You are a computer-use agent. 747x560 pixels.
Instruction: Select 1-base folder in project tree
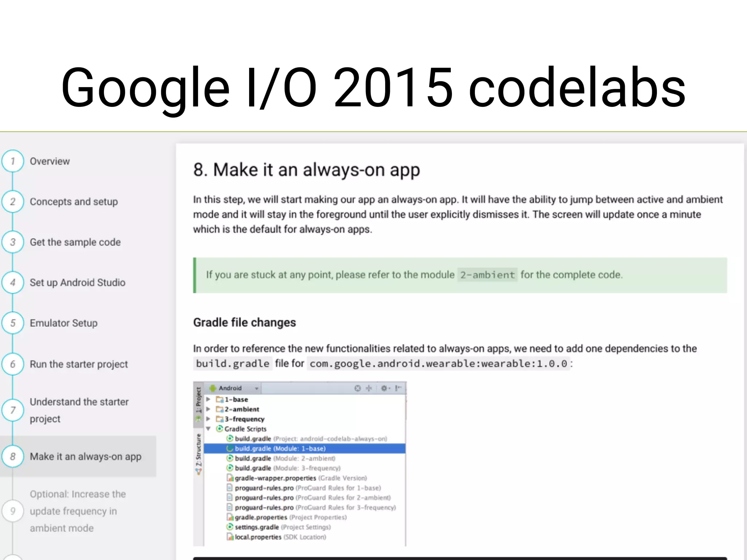coord(232,399)
